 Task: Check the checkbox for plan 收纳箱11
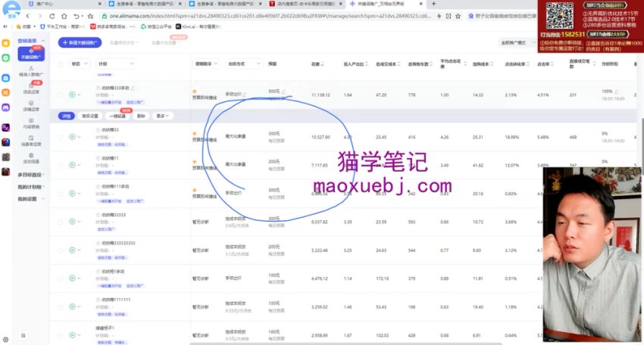click(61, 164)
